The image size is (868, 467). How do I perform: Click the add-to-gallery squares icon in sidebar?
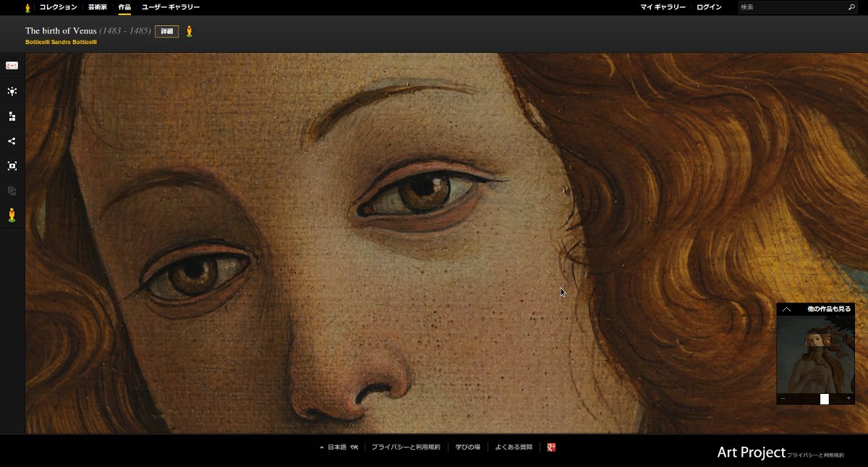(12, 116)
